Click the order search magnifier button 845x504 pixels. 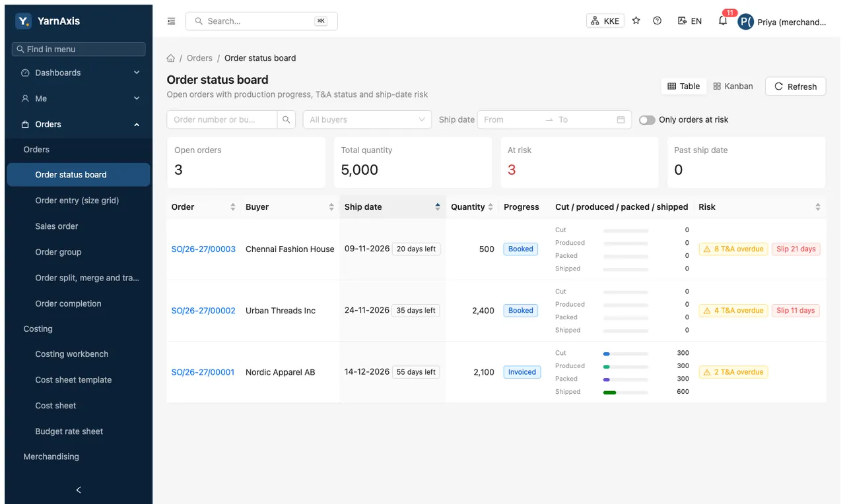click(287, 119)
